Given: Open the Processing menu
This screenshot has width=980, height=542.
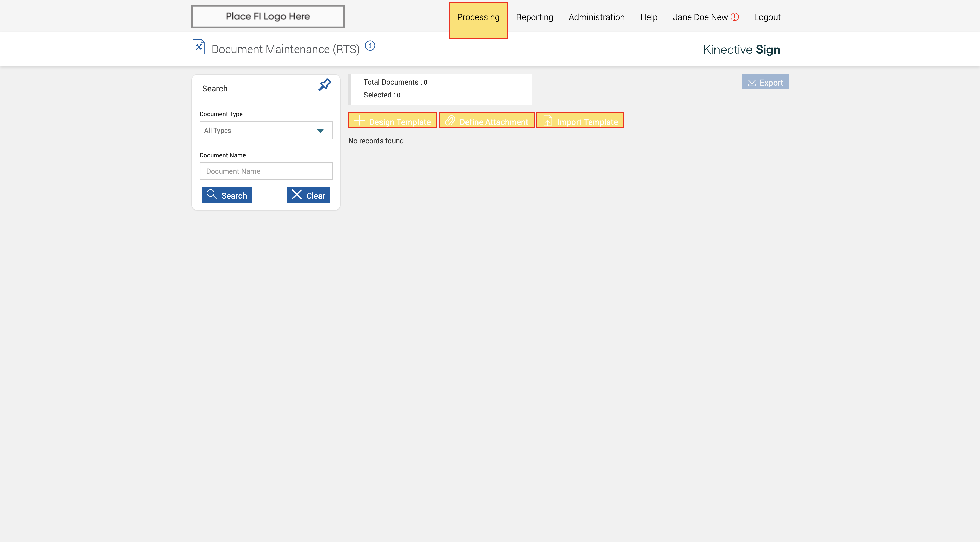Looking at the screenshot, I should 478,18.
